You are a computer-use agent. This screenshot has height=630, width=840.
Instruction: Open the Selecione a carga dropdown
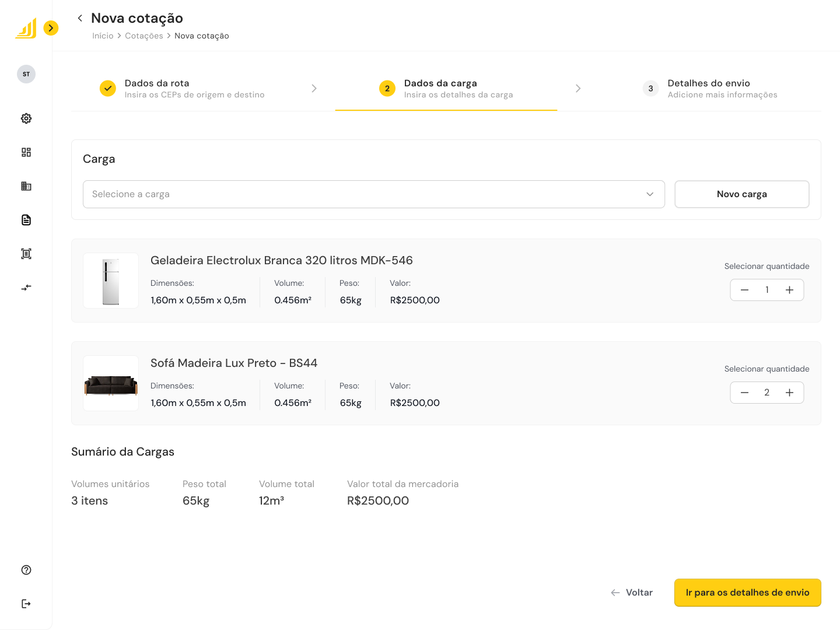(x=373, y=194)
